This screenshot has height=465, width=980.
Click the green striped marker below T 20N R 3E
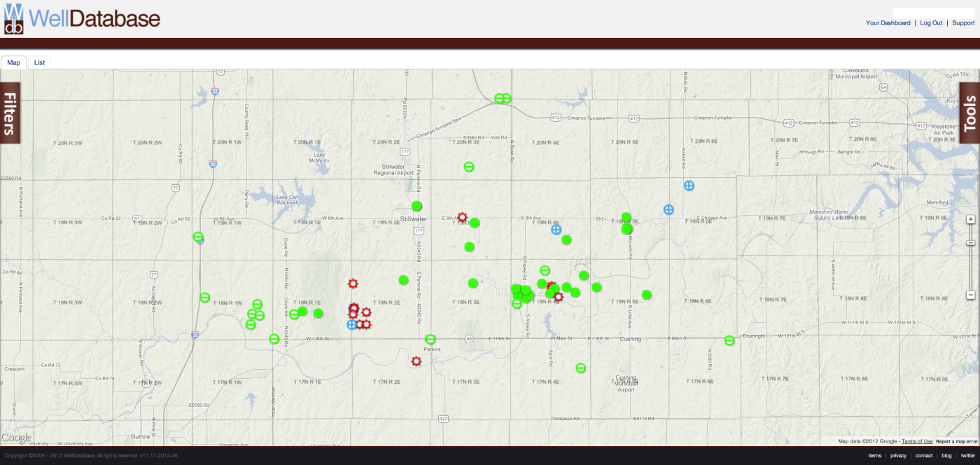pyautogui.click(x=469, y=167)
